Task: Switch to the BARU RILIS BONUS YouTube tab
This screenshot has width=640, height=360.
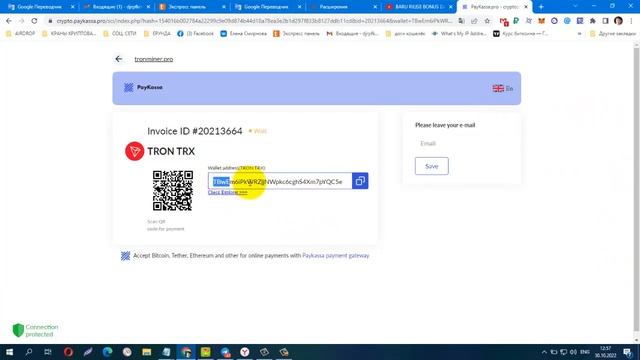Action: click(419, 7)
